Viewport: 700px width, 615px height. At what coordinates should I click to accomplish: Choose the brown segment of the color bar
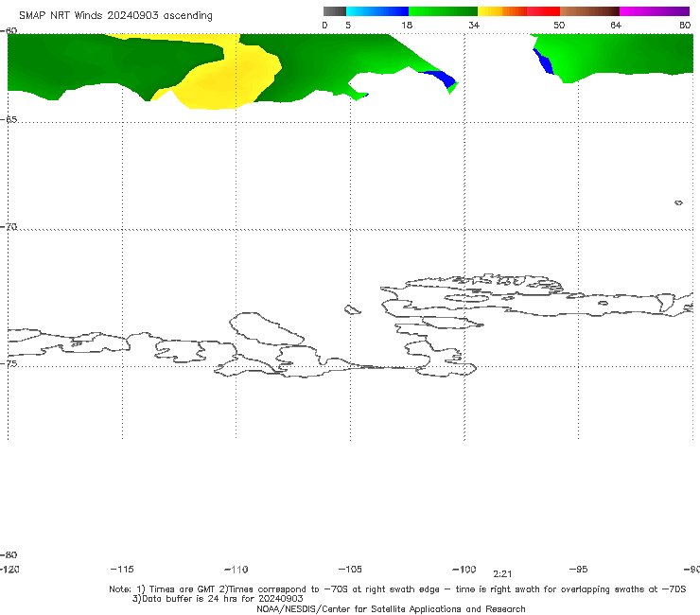tap(589, 11)
